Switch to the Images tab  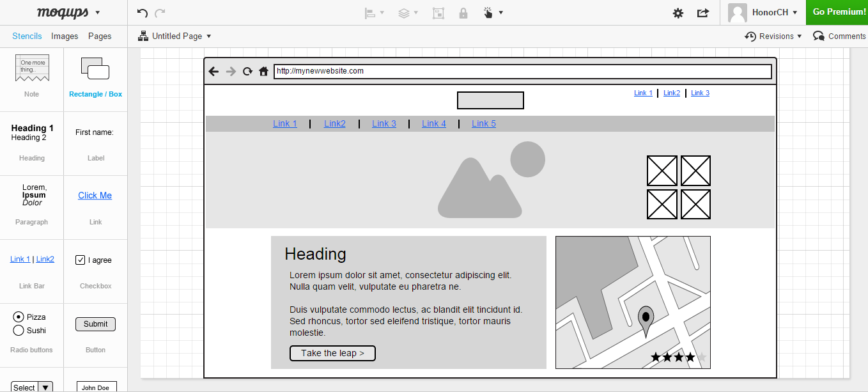65,36
